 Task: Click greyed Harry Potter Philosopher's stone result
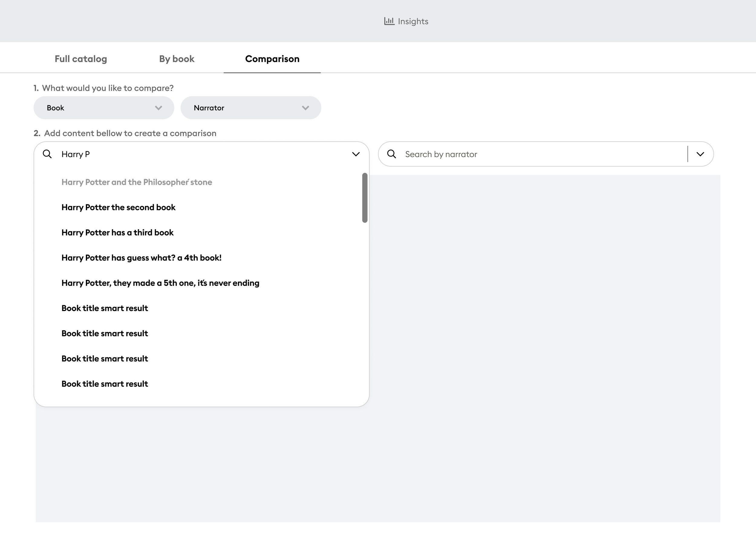pyautogui.click(x=137, y=182)
